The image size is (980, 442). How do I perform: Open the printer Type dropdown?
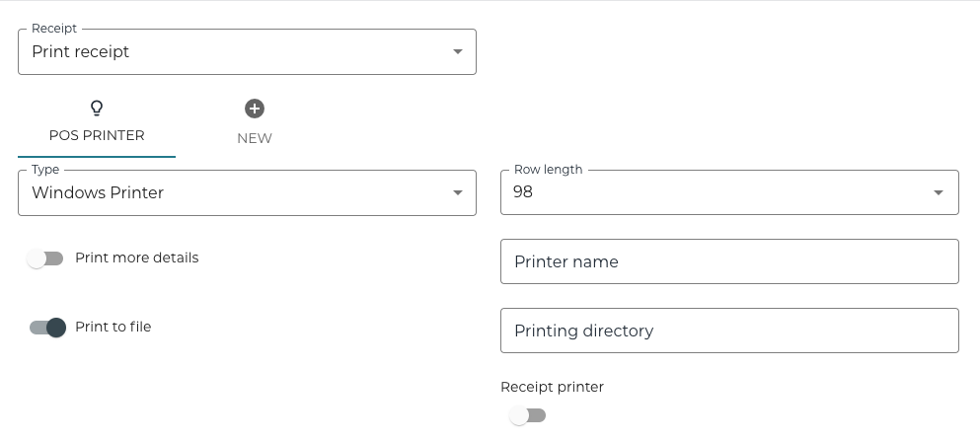[247, 193]
